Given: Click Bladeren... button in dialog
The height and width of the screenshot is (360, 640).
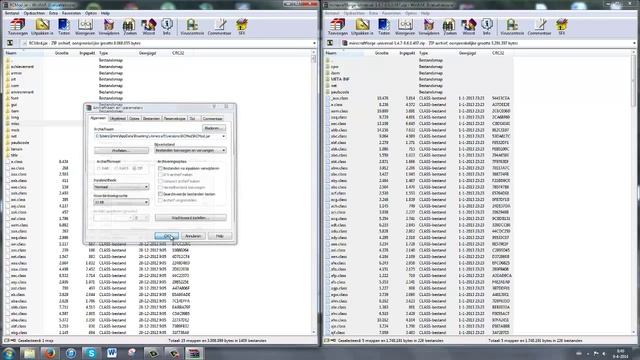Looking at the screenshot, I should (x=214, y=128).
